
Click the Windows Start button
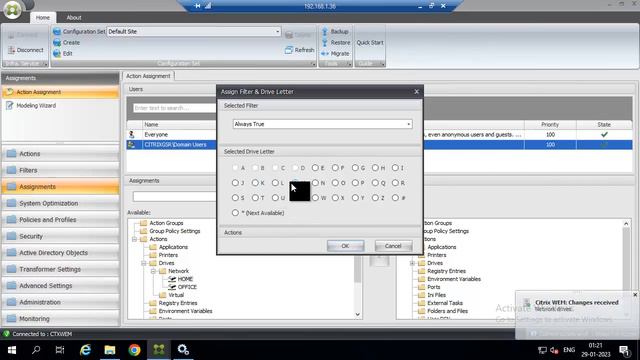12,350
